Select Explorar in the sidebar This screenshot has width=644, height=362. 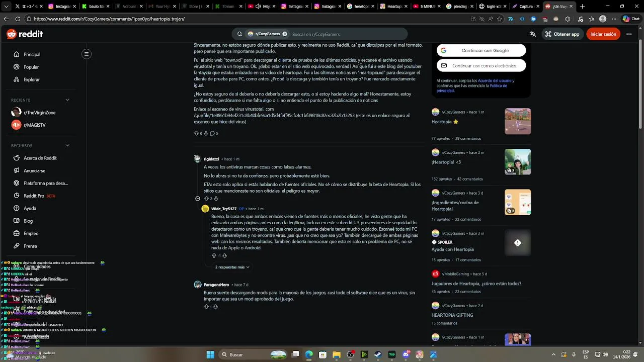[32, 79]
